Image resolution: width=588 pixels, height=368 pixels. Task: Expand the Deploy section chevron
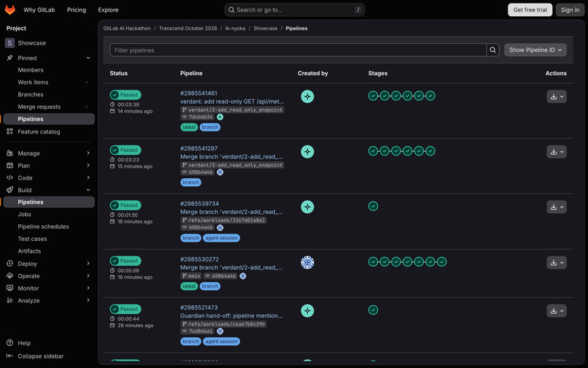click(x=88, y=264)
